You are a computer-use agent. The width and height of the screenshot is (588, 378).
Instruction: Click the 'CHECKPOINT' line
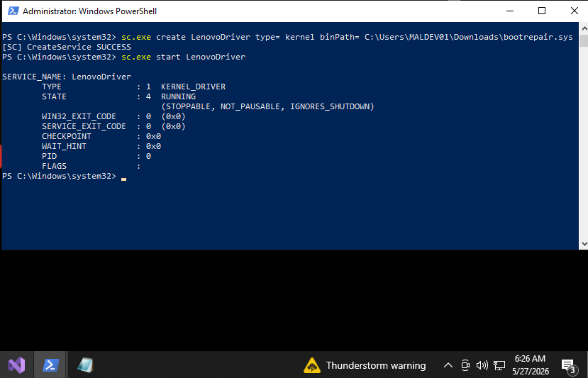101,136
